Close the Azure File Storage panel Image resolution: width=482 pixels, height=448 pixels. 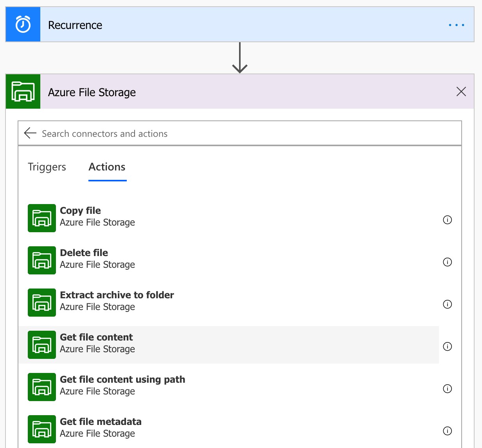pyautogui.click(x=461, y=91)
